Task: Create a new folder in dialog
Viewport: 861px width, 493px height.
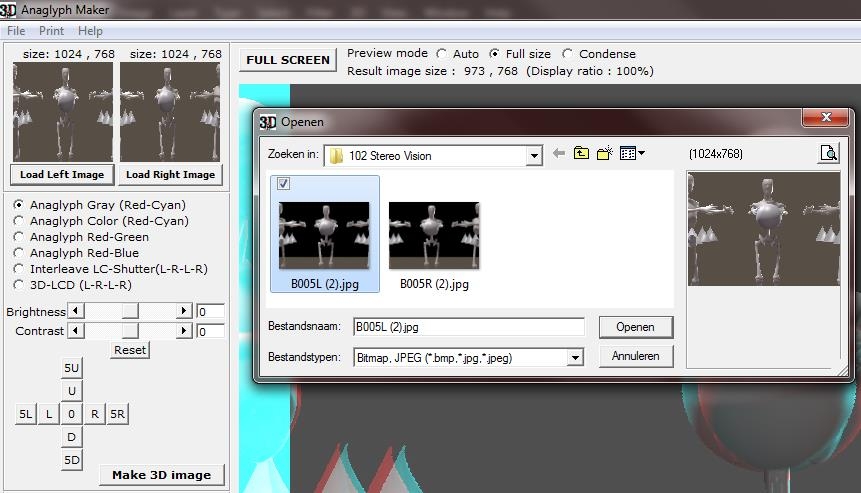Action: point(604,154)
